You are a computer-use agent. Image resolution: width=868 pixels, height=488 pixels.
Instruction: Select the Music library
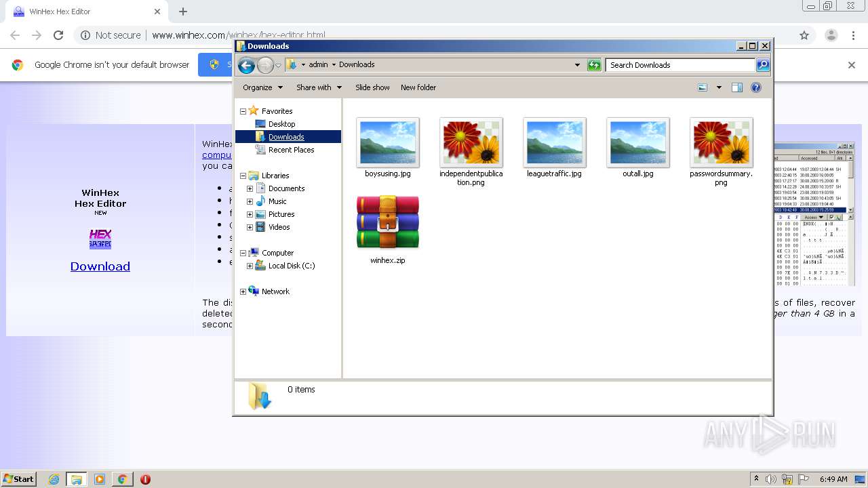tap(277, 201)
